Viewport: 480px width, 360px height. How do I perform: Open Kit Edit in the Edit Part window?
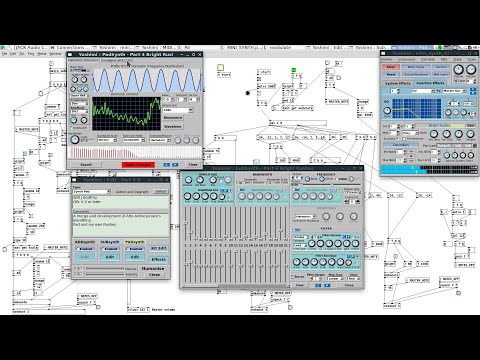coord(158,248)
